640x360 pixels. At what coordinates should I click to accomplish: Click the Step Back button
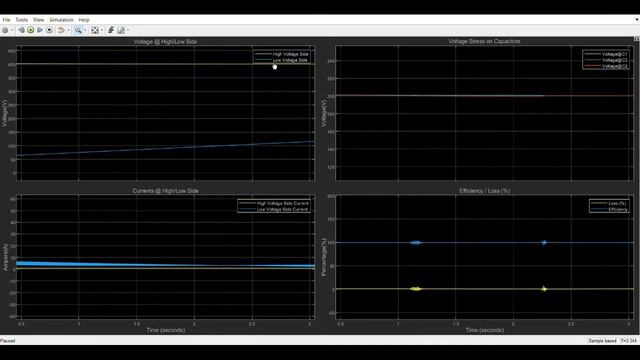(x=21, y=30)
